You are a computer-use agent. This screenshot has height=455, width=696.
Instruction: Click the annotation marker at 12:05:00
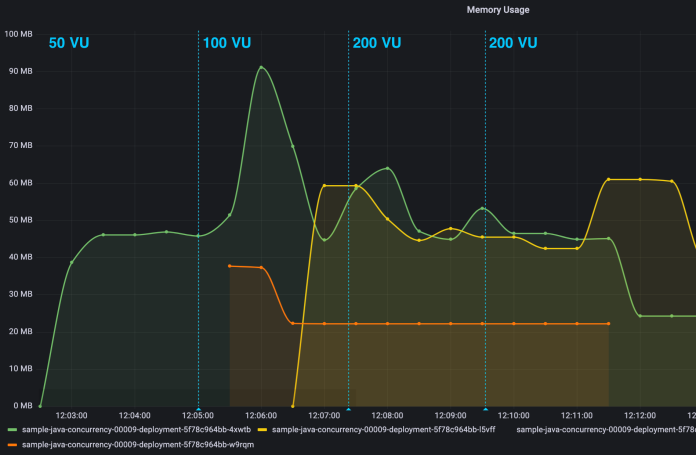click(x=198, y=409)
